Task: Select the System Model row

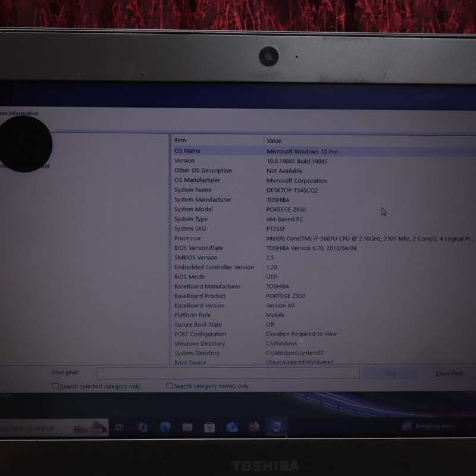Action: [x=324, y=209]
